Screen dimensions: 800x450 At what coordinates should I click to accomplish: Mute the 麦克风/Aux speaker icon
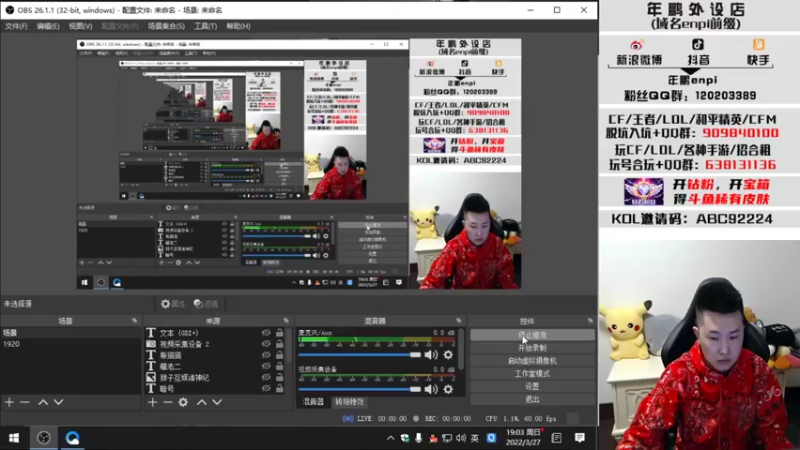(431, 355)
